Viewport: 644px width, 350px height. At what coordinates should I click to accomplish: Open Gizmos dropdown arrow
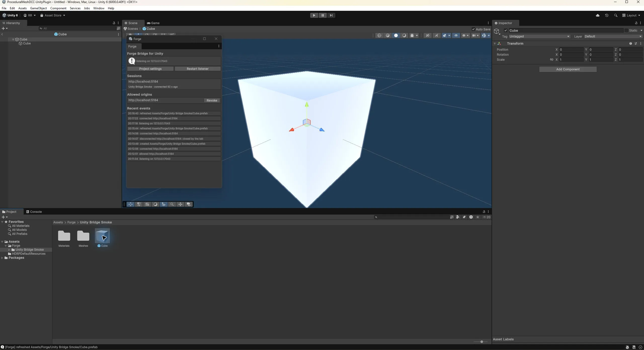point(489,35)
